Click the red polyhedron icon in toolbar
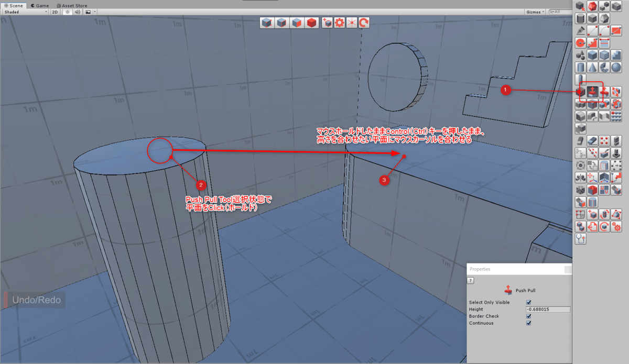The width and height of the screenshot is (629, 364). (x=593, y=6)
